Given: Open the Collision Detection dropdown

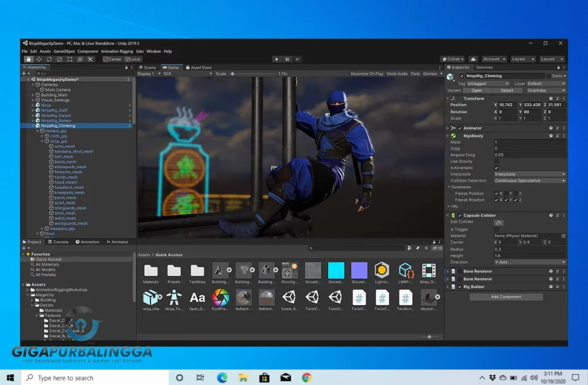Looking at the screenshot, I should [x=529, y=180].
